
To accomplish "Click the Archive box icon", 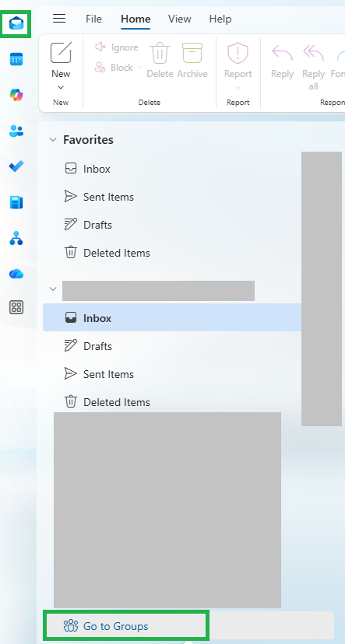I will pos(192,53).
